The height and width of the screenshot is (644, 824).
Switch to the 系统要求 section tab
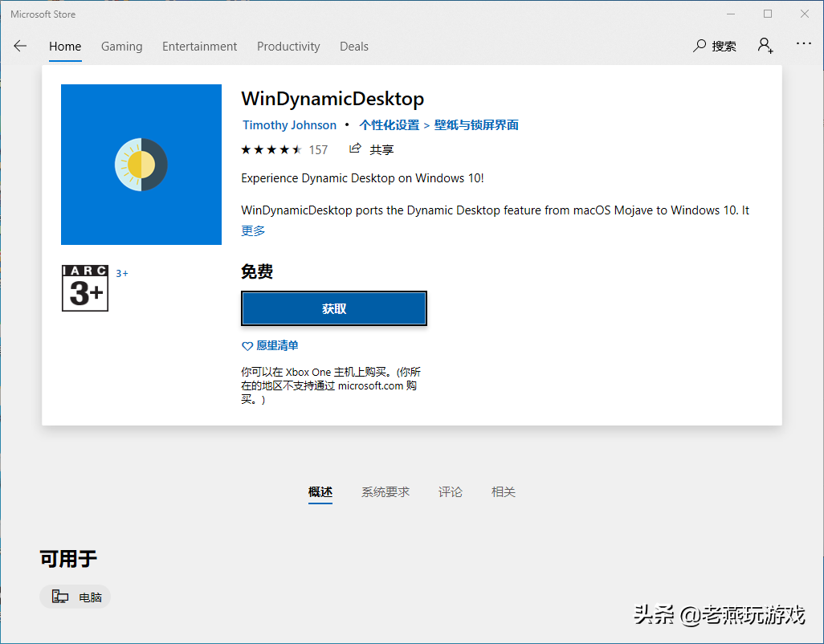point(385,491)
